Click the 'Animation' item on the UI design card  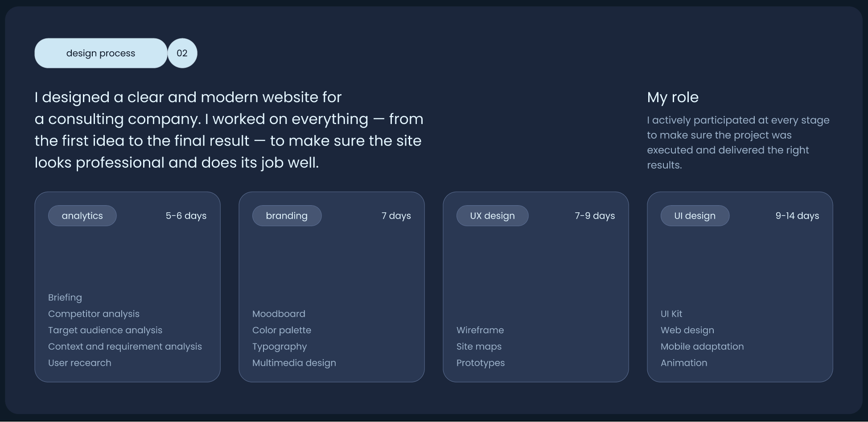coord(684,363)
